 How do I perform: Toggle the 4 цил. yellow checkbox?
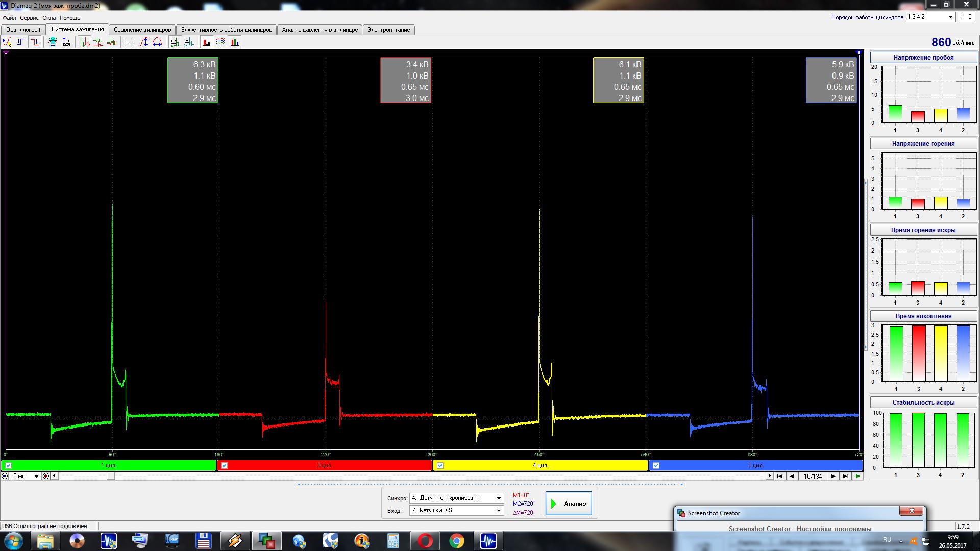(440, 465)
